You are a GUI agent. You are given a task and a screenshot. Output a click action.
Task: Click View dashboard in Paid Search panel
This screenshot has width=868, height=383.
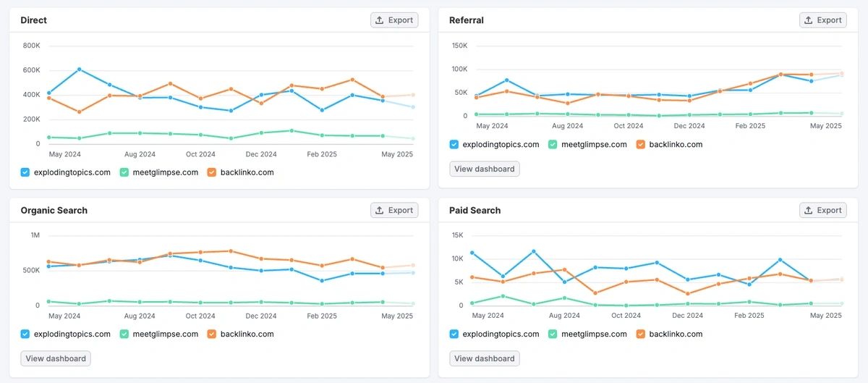click(485, 358)
